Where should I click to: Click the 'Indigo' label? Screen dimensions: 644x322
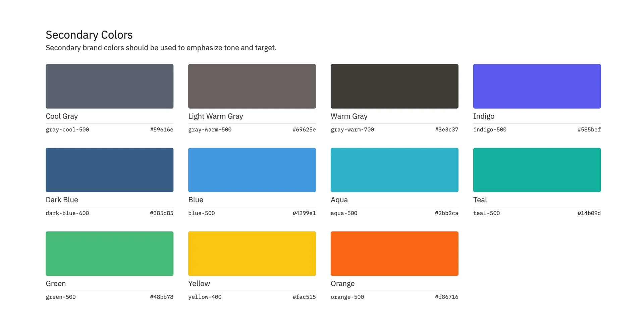(484, 116)
